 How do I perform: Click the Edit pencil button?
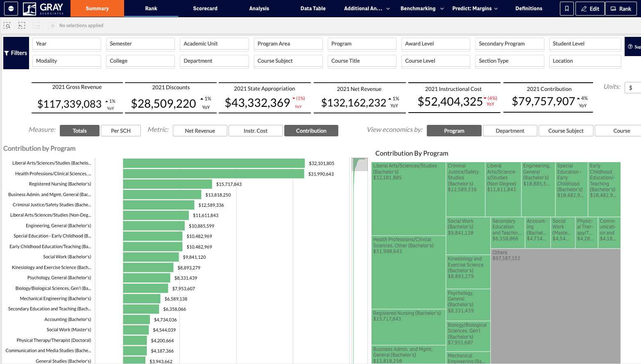590,9
